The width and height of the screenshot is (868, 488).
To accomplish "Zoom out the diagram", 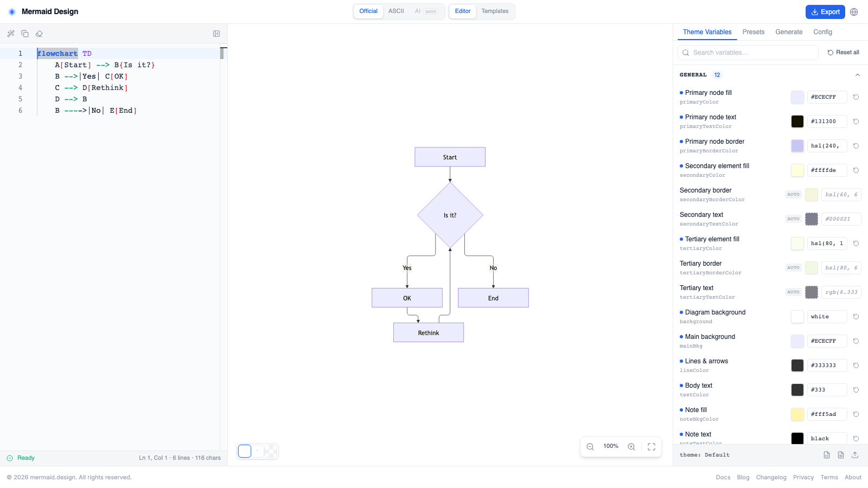I will click(590, 447).
